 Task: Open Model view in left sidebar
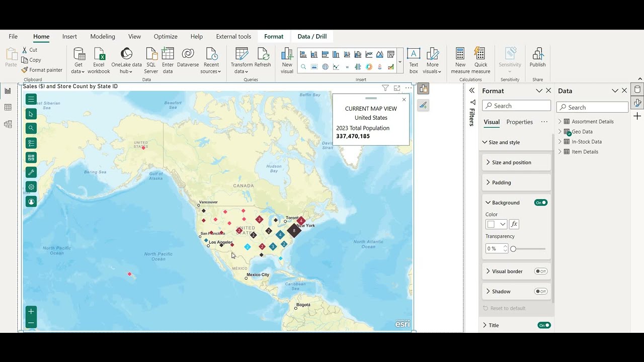(8, 124)
